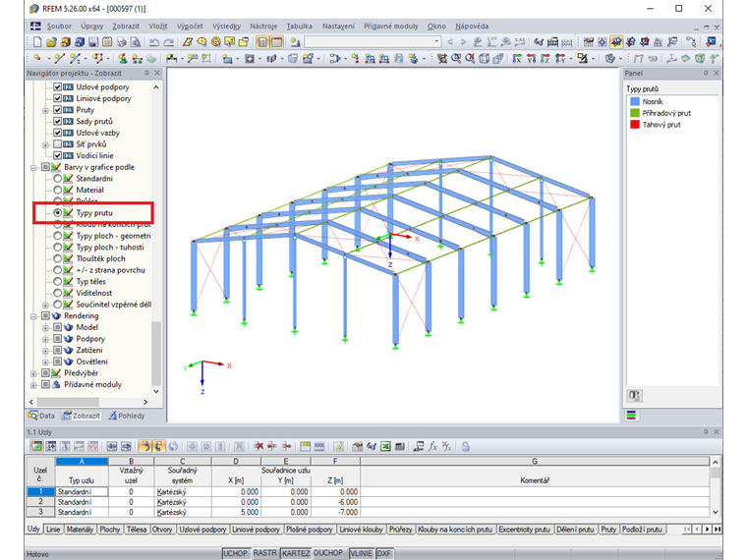Expand the Zatížení node under Rendering
The width and height of the screenshot is (747, 560).
pyautogui.click(x=46, y=351)
